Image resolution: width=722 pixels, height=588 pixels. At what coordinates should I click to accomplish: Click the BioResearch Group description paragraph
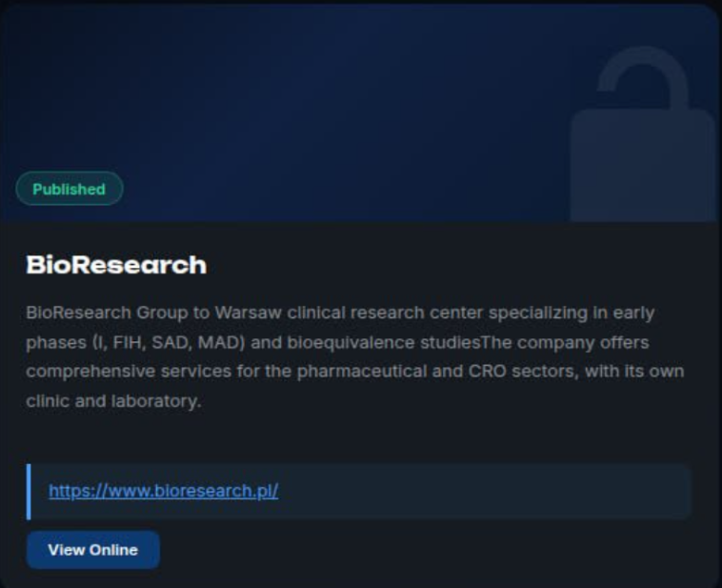(x=354, y=356)
